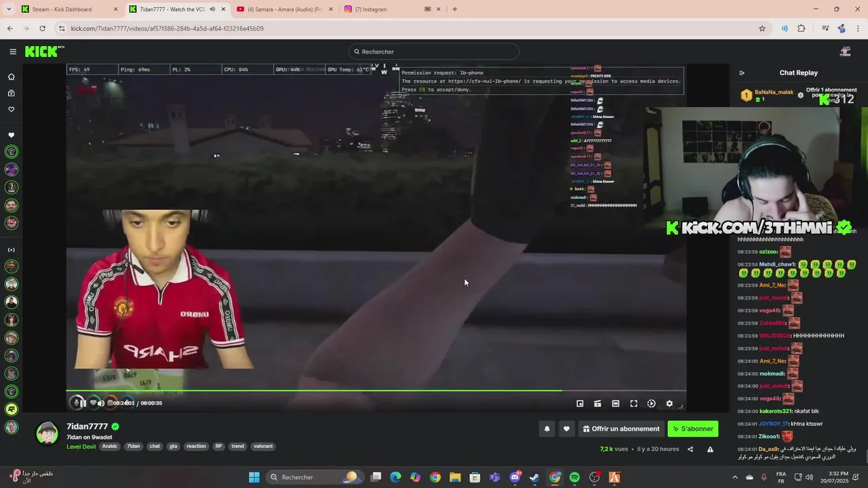The width and height of the screenshot is (868, 488).
Task: View site information icon in address bar
Action: coord(62,28)
